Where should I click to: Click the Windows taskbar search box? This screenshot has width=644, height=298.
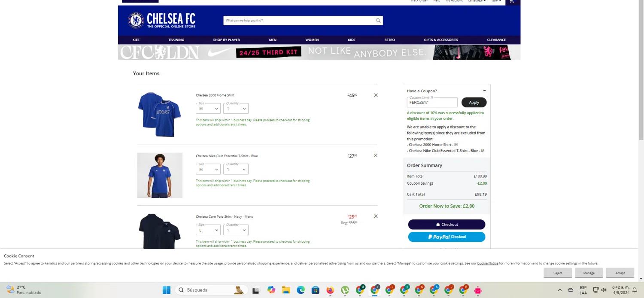[211, 290]
